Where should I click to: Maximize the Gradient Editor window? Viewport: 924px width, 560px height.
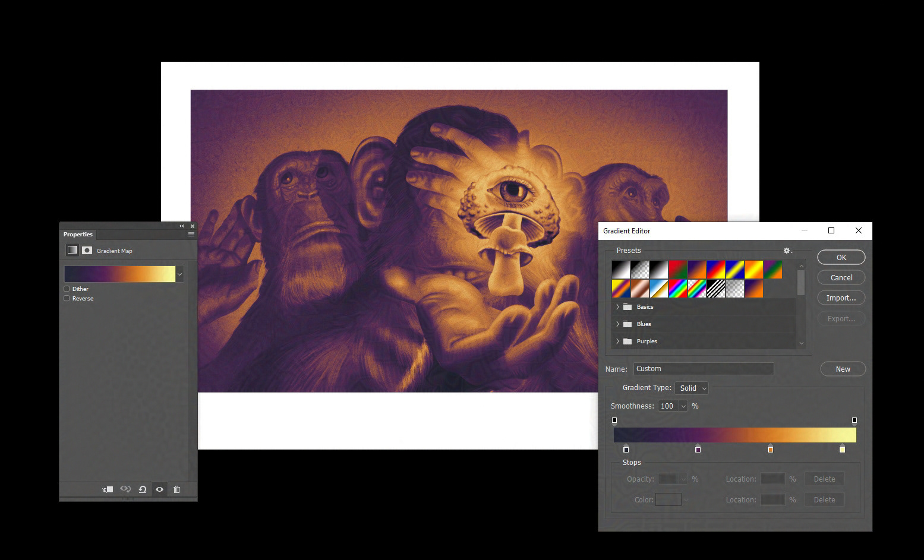tap(831, 230)
